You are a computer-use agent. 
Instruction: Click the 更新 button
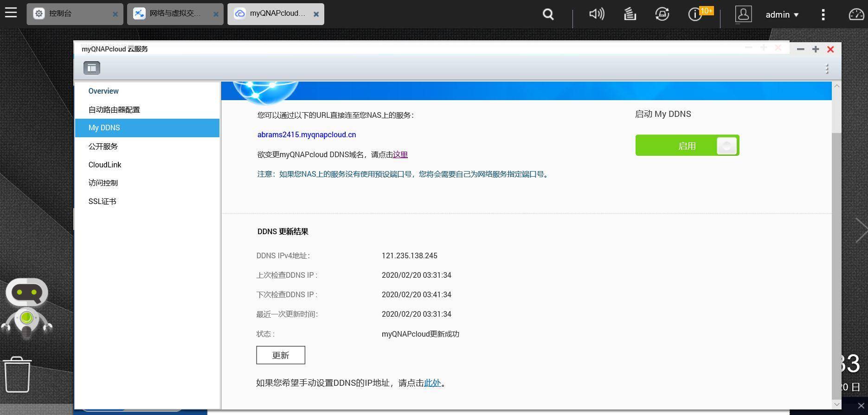[281, 355]
